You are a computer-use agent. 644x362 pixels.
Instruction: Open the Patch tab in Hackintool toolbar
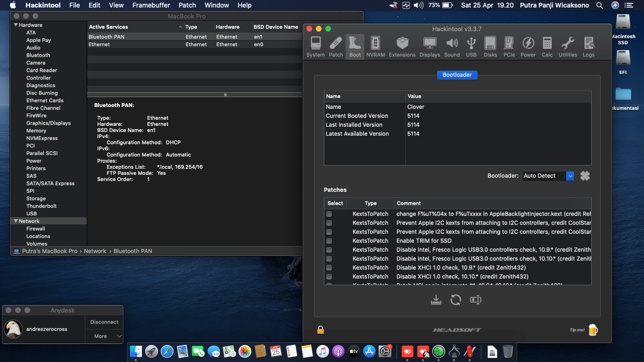[x=336, y=47]
